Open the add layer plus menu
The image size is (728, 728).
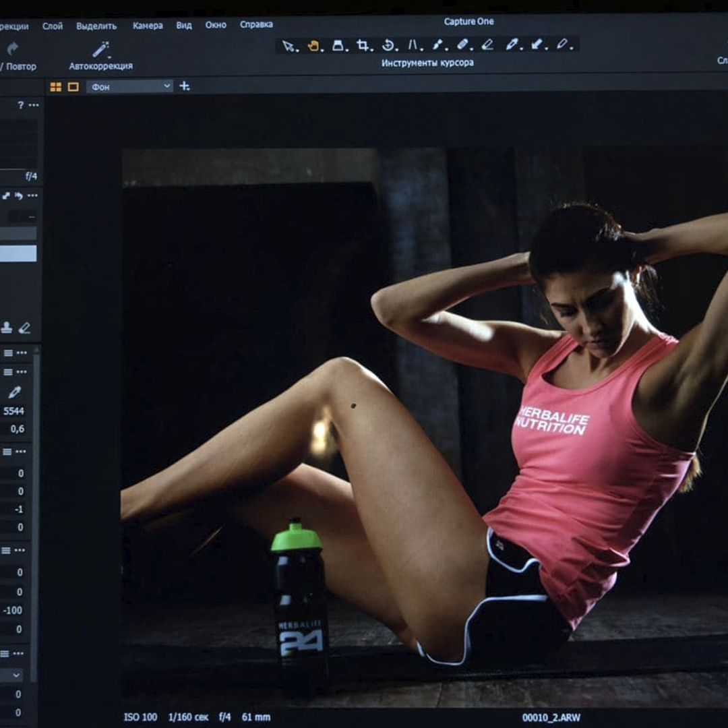click(185, 86)
